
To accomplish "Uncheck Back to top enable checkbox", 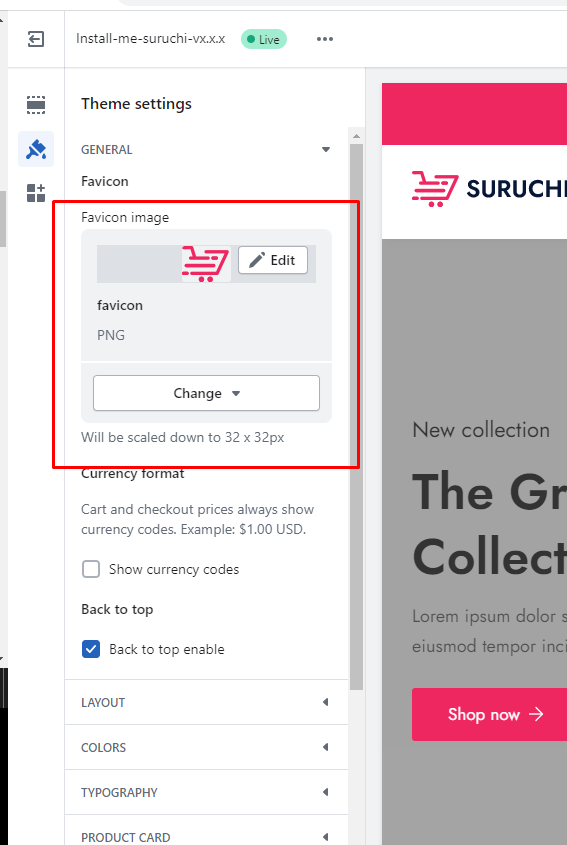I will [x=91, y=649].
